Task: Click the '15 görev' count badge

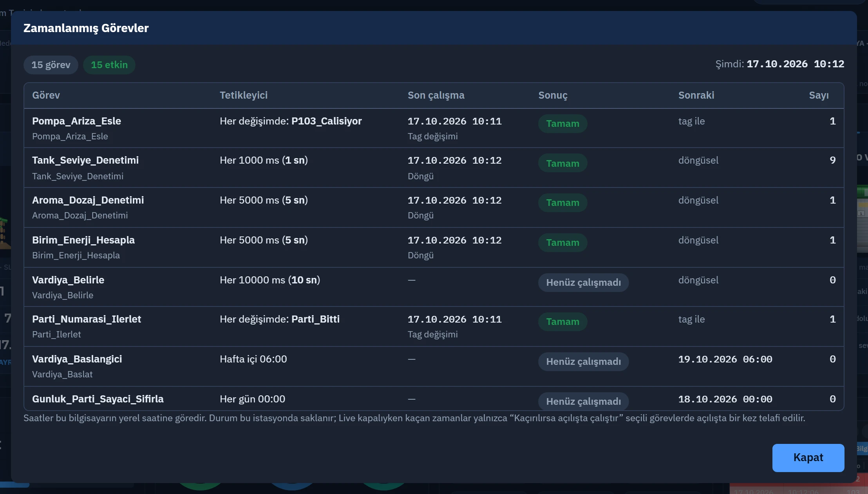Action: pyautogui.click(x=51, y=65)
